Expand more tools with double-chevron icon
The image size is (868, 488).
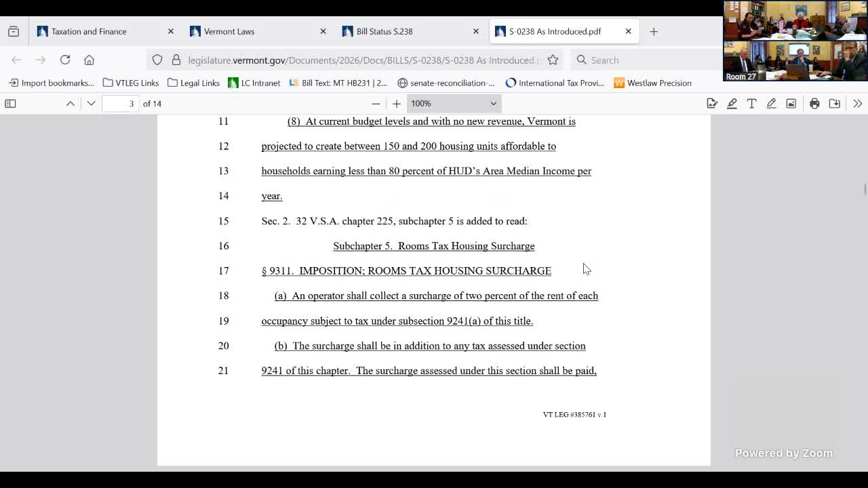point(857,103)
